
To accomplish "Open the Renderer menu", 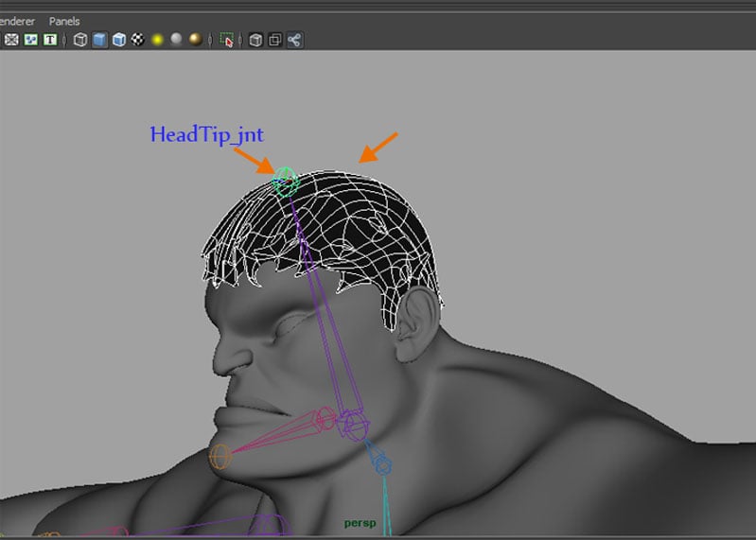I will point(17,21).
